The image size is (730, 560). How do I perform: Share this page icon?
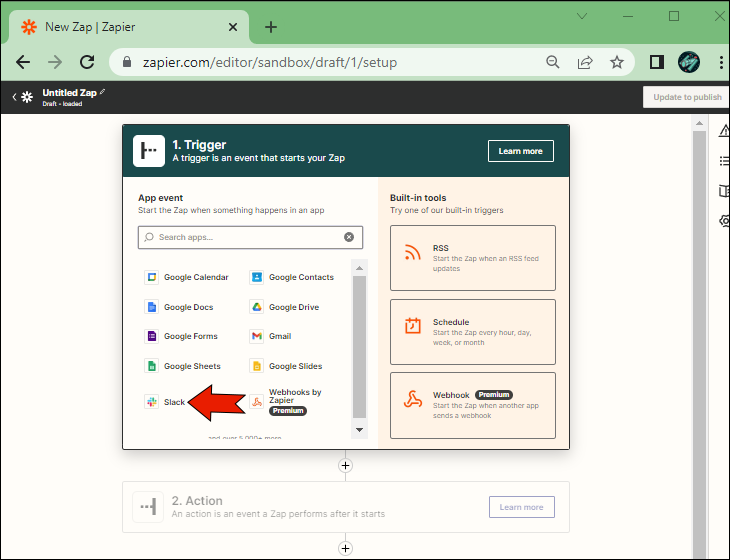click(585, 62)
